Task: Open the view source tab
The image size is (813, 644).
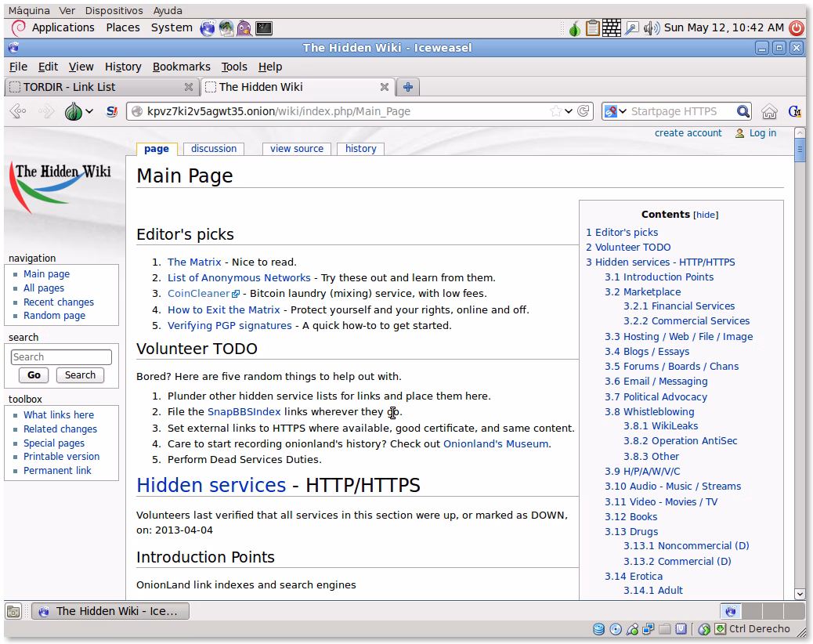Action: tap(297, 149)
